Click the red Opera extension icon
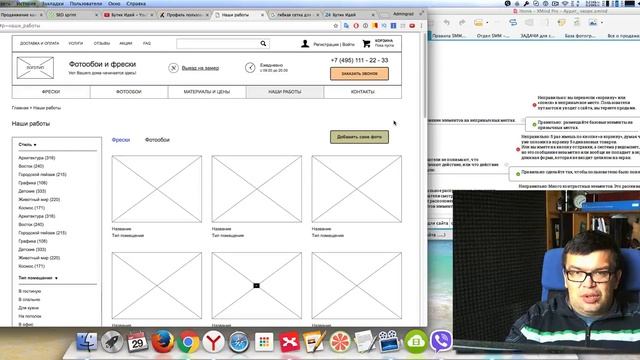640x360 pixels. 356,26
